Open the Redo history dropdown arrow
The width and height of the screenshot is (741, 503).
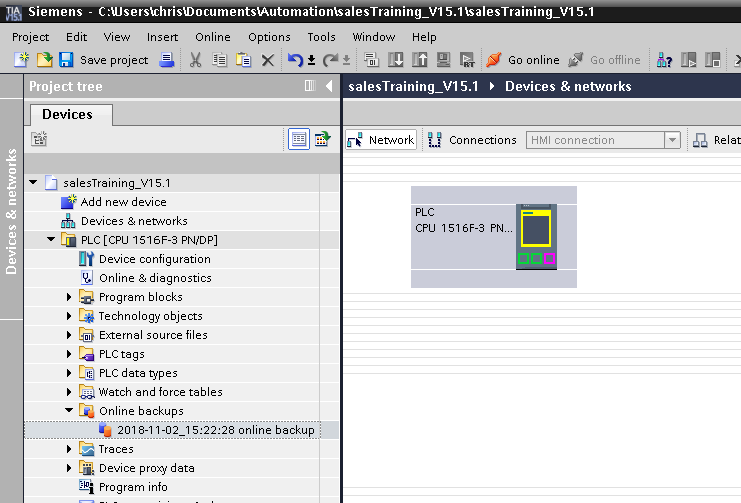pos(346,61)
